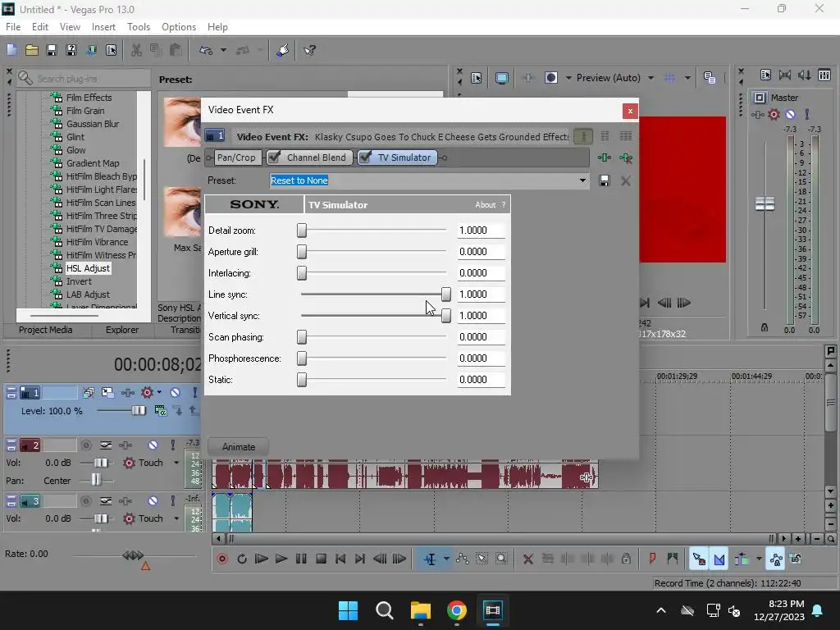Switch to the Project Media tab
The width and height of the screenshot is (840, 630).
(x=46, y=330)
